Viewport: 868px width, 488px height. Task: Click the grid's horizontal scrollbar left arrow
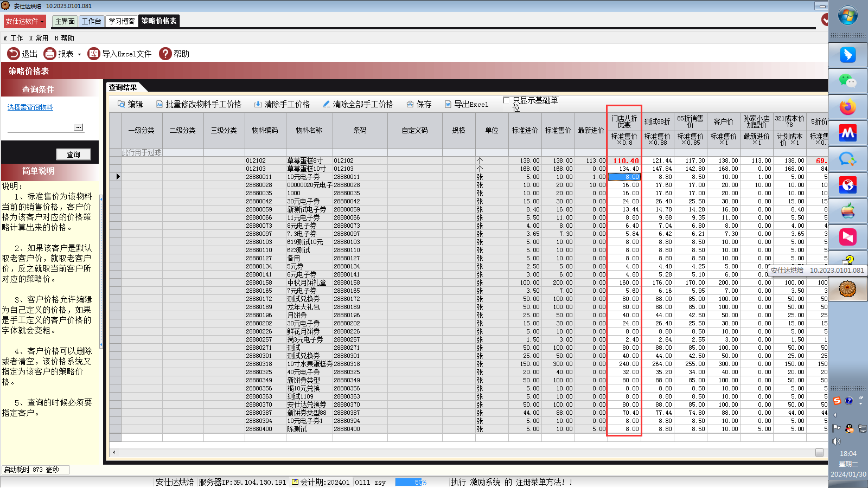click(x=114, y=452)
